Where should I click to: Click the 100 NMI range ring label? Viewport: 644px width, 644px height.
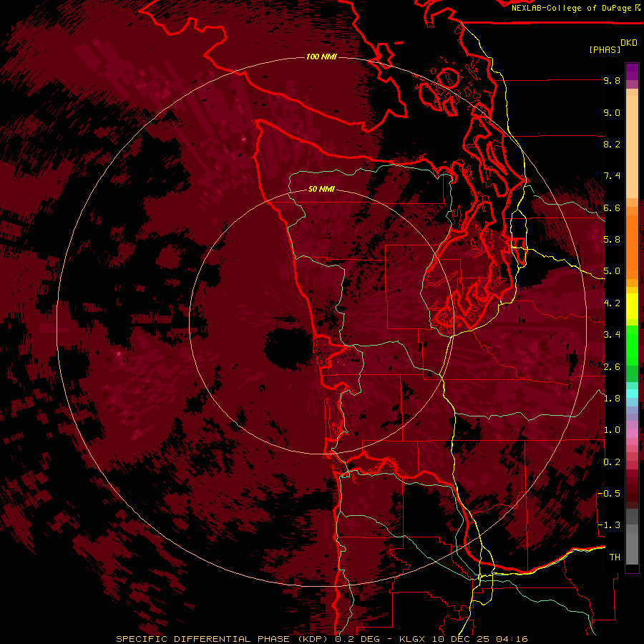[x=321, y=57]
